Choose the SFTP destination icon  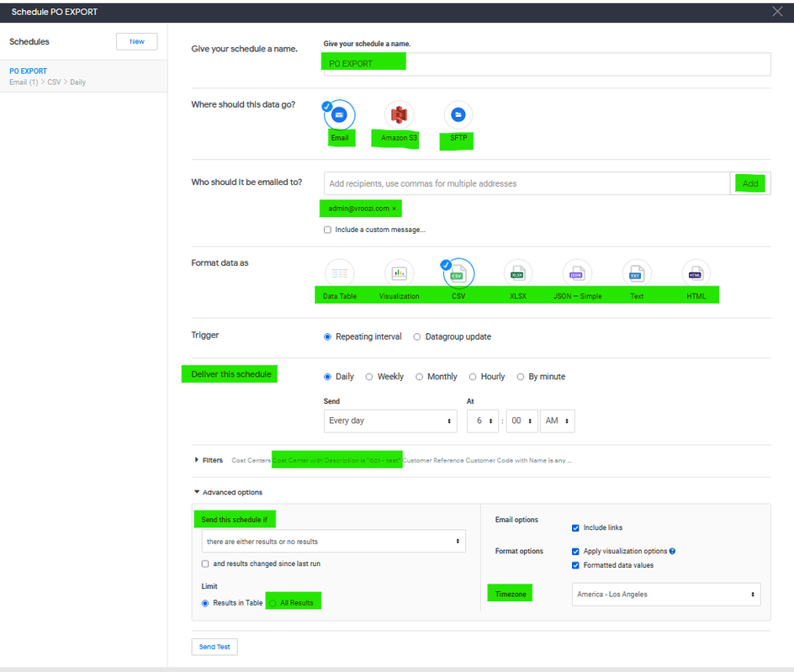click(x=458, y=115)
